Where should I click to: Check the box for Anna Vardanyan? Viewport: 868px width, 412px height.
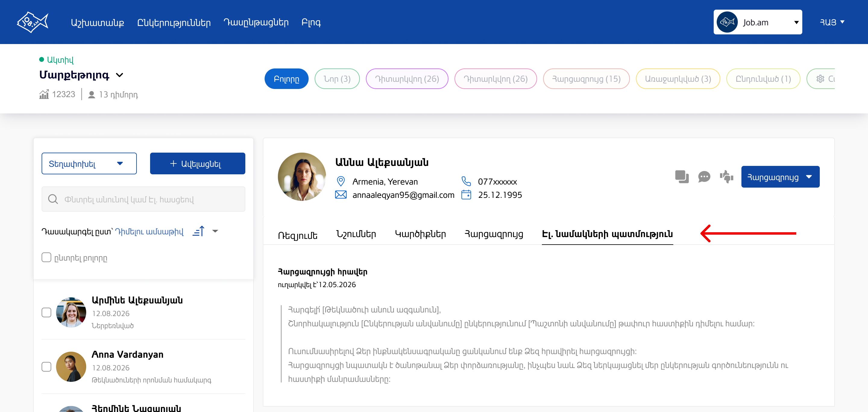click(x=46, y=367)
